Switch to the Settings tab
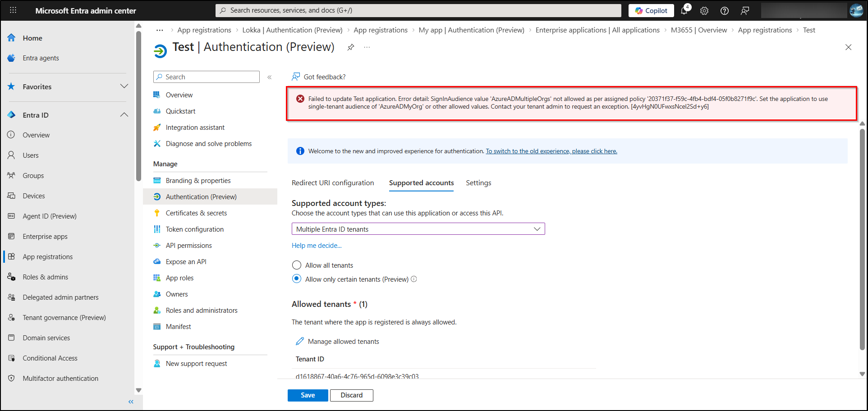Image resolution: width=868 pixels, height=411 pixels. (x=478, y=183)
